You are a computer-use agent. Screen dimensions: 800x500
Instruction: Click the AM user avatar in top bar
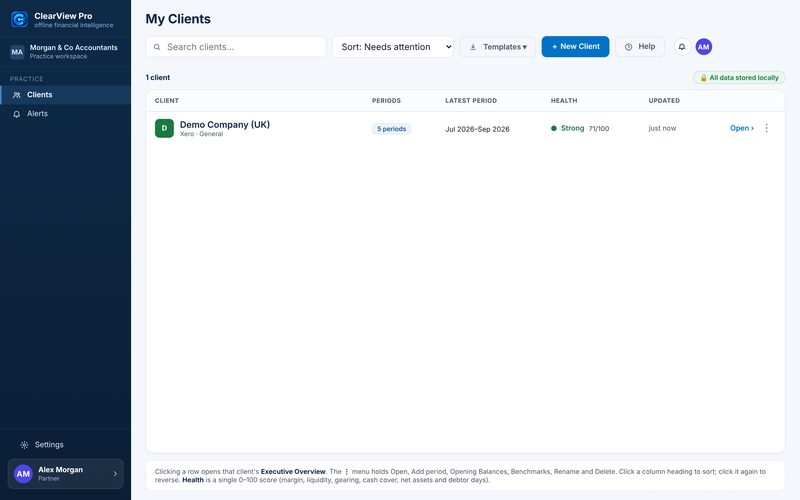[x=704, y=47]
